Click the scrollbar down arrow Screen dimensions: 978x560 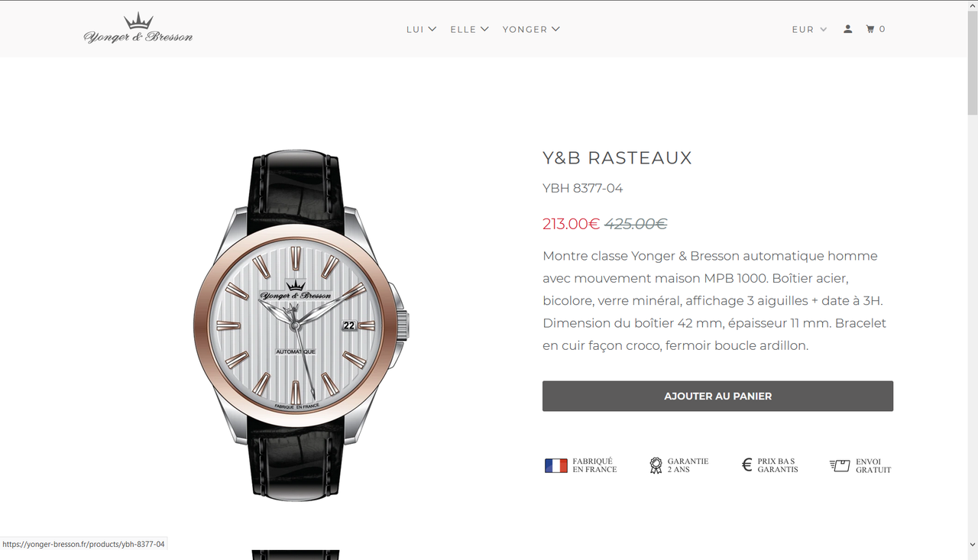tap(972, 545)
